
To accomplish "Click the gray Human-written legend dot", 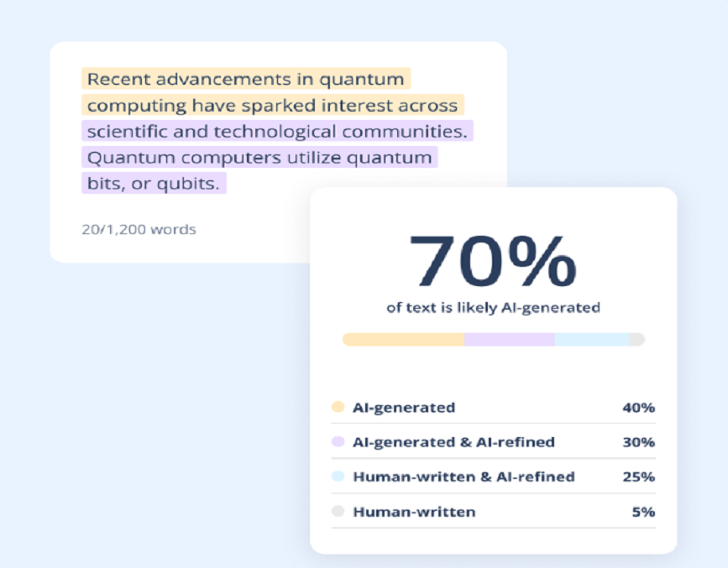I will coord(338,511).
